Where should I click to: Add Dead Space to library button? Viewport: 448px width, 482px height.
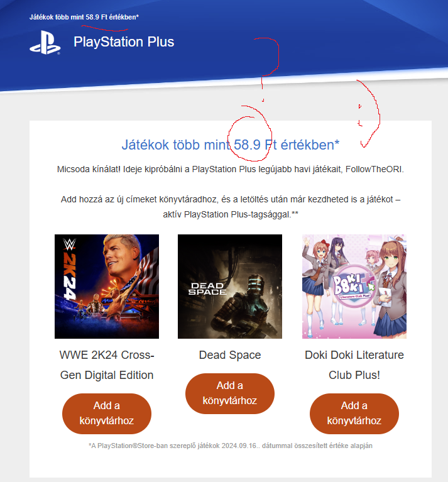click(230, 393)
